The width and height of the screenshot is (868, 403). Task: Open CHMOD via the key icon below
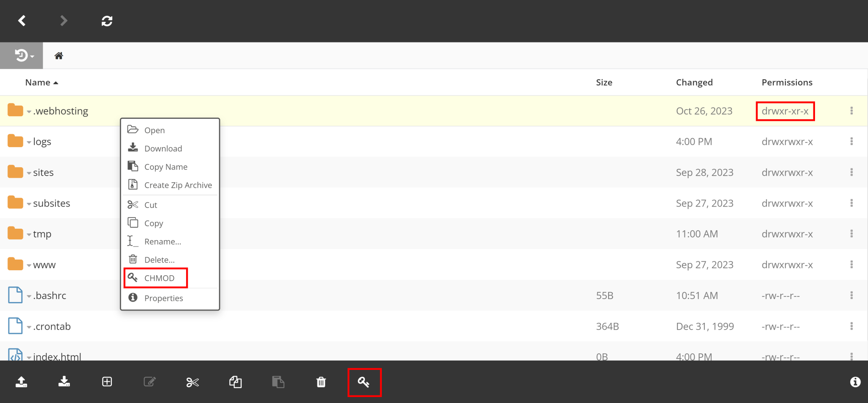[x=364, y=382]
